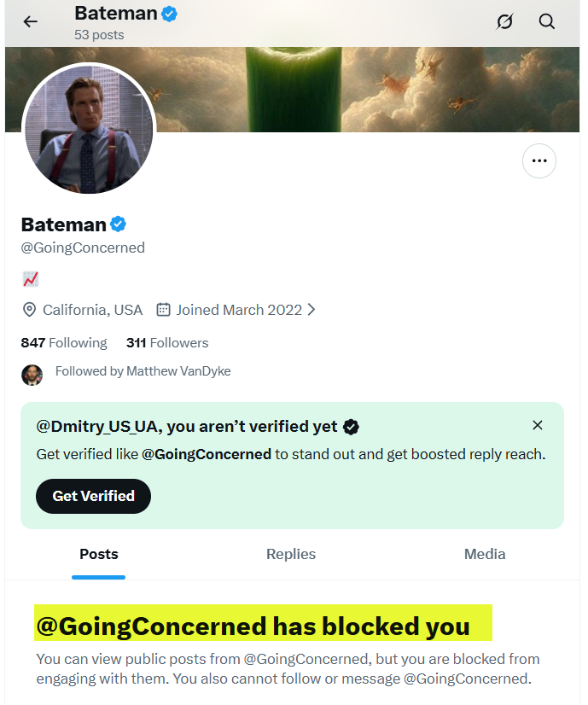Switch to the Media tab
The width and height of the screenshot is (588, 705).
(485, 554)
